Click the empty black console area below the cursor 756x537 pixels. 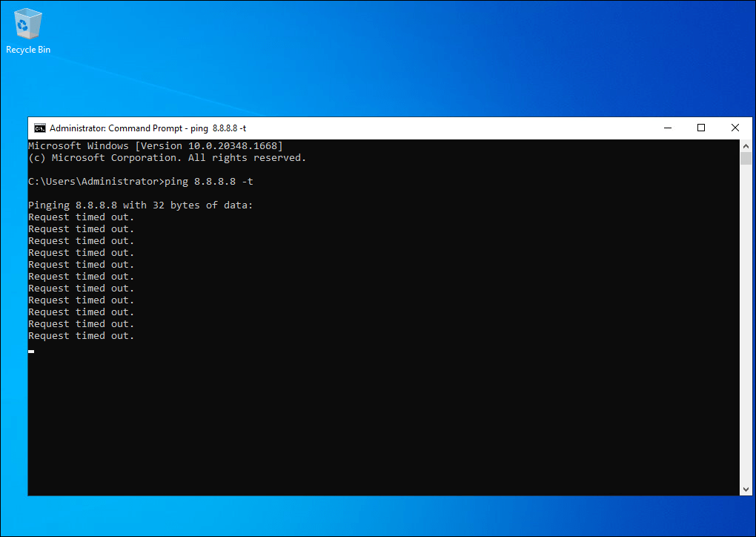point(371,423)
